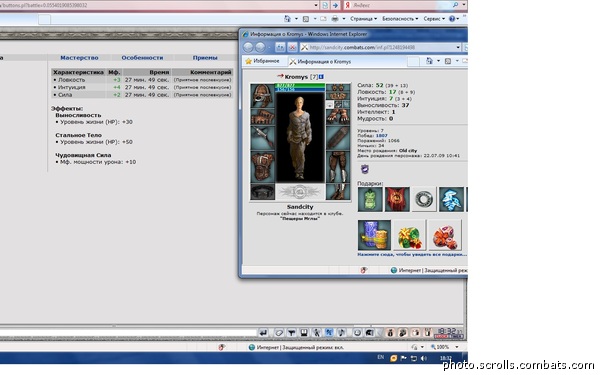This screenshot has width=600, height=375.
Task: Click the boots equipment slot
Action: 338,191
